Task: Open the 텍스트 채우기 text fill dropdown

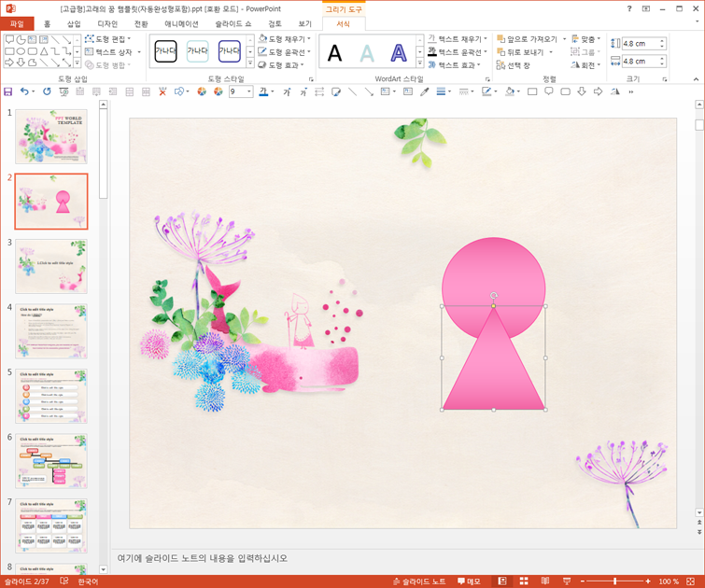Action: pos(458,39)
